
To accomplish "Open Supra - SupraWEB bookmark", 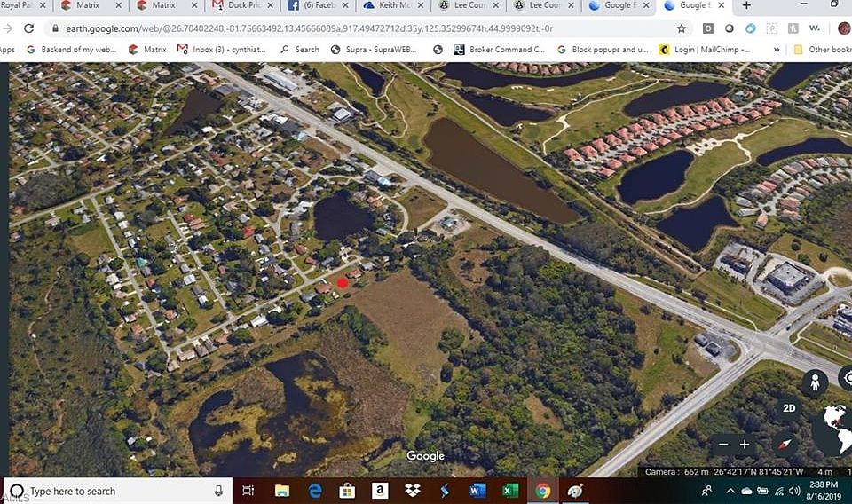I will point(374,50).
